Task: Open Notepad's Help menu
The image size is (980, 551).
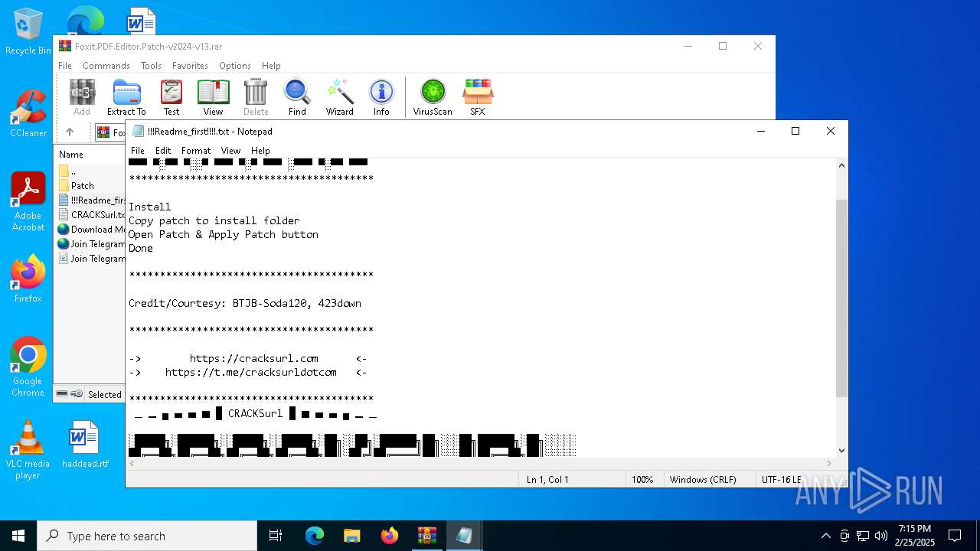Action: pos(260,151)
